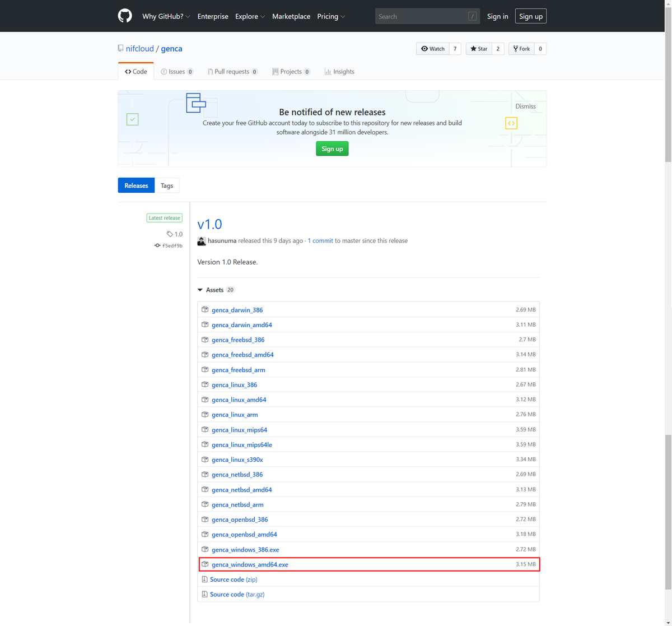Screen dimensions: 672x626
Task: Open the Why GitHub? dropdown menu
Action: 166,16
